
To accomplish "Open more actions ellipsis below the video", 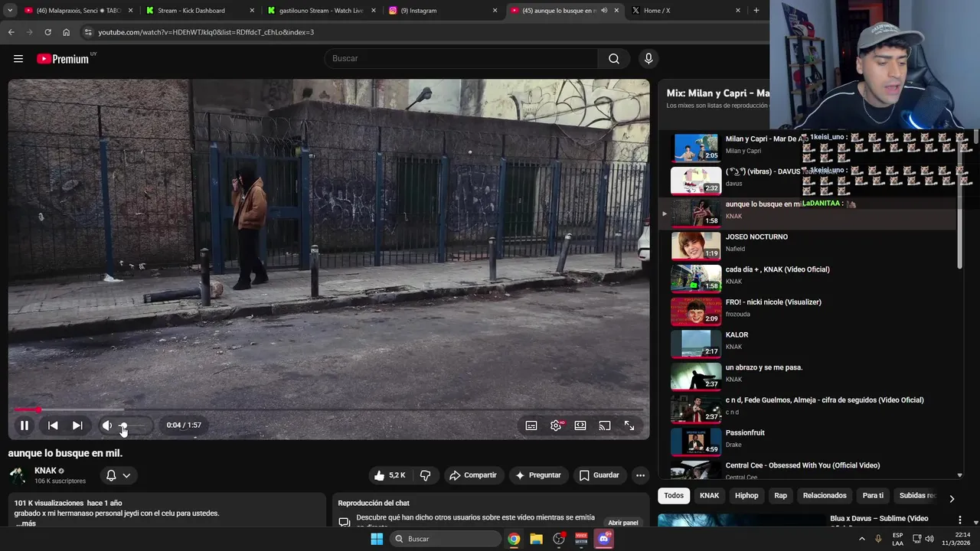I will [640, 475].
